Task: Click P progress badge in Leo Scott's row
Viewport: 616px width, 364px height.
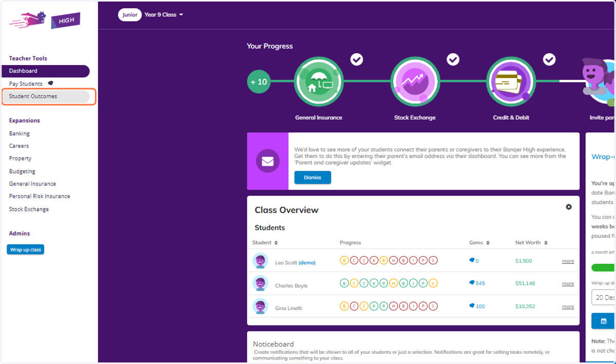Action: (x=423, y=261)
